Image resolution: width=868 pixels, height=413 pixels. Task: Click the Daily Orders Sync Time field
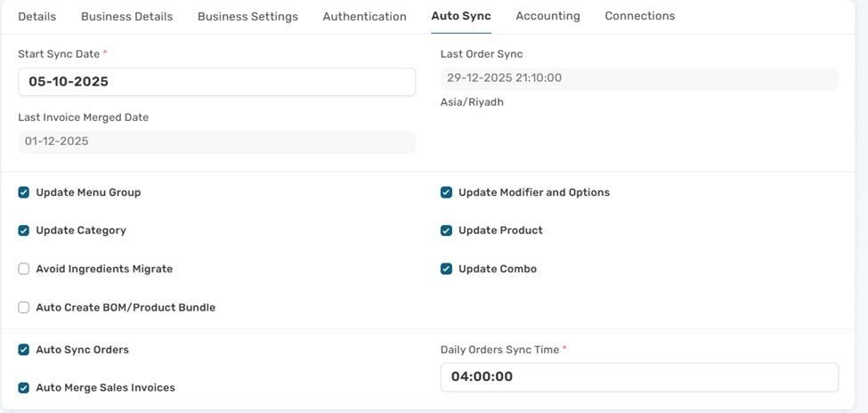point(638,377)
